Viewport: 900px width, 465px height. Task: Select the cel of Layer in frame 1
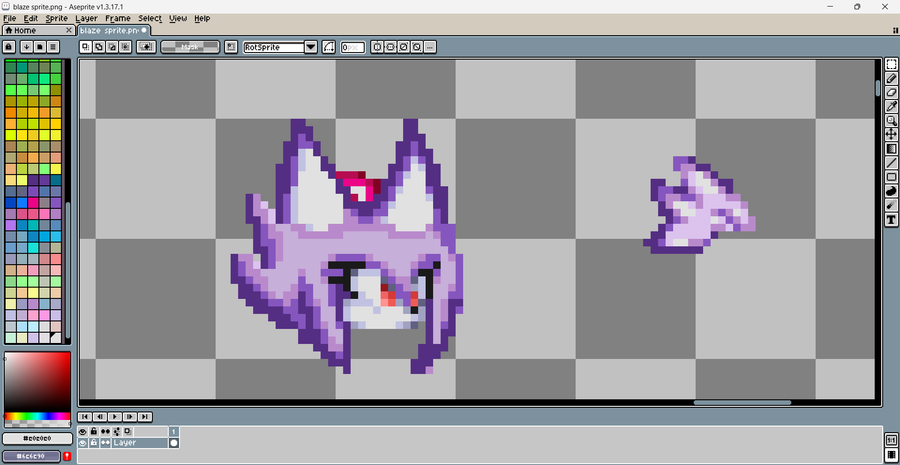tap(173, 443)
